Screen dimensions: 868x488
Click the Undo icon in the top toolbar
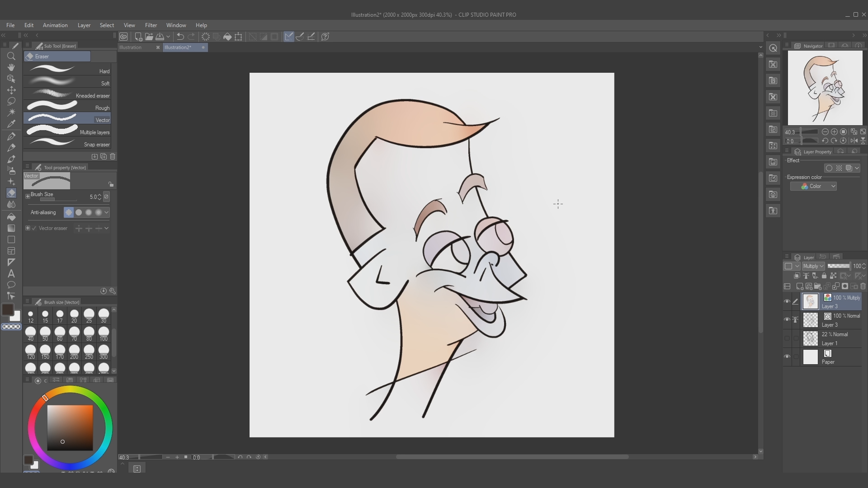180,37
